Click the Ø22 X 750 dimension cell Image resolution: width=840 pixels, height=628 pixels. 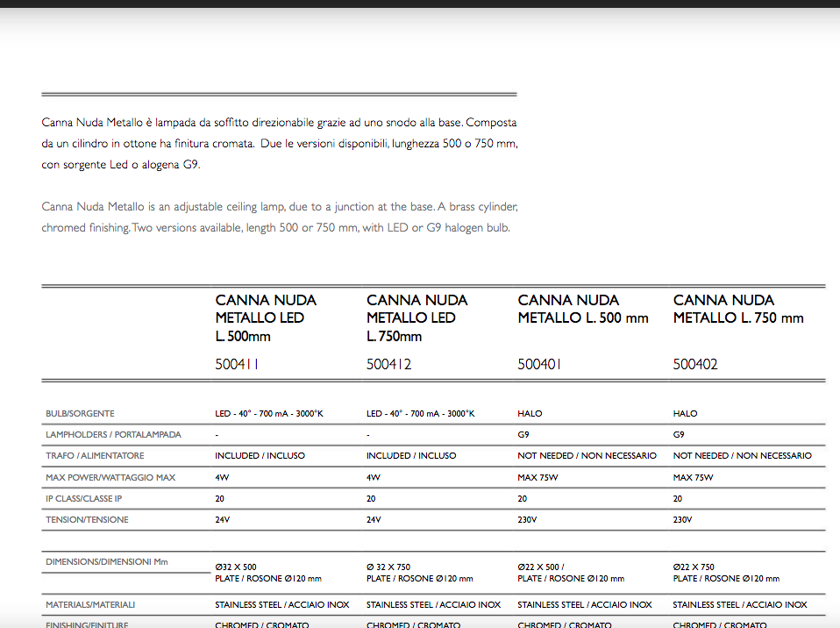[x=694, y=567]
